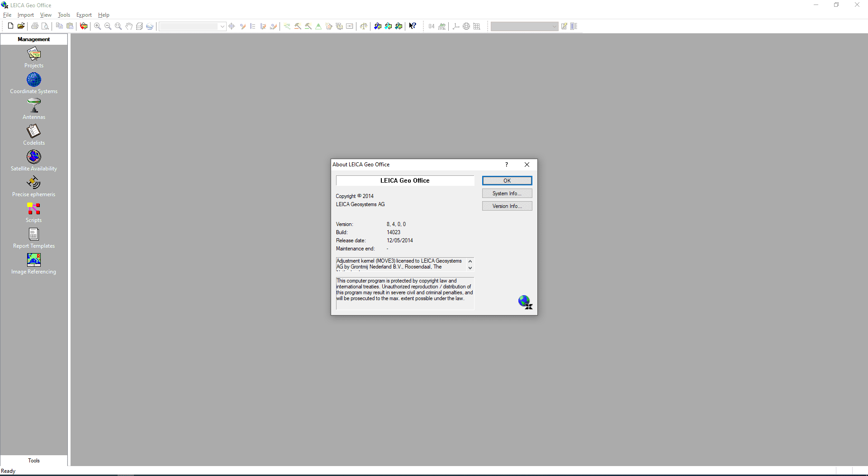Click the scales balance toolbar icon
The image size is (868, 476).
[364, 26]
